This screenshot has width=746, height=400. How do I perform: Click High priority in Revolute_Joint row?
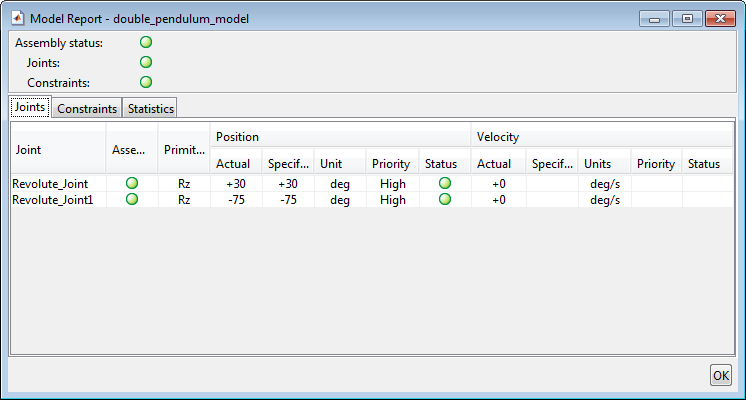point(393,184)
